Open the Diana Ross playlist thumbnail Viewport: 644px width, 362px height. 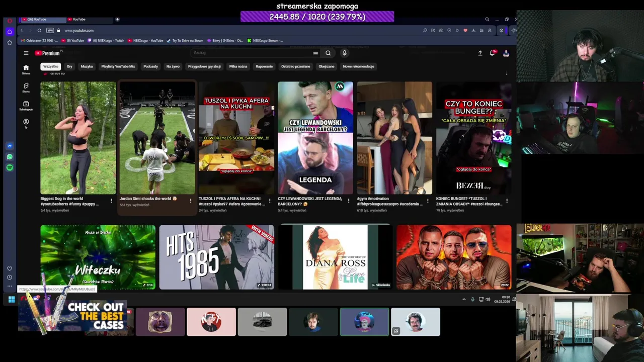click(x=335, y=257)
